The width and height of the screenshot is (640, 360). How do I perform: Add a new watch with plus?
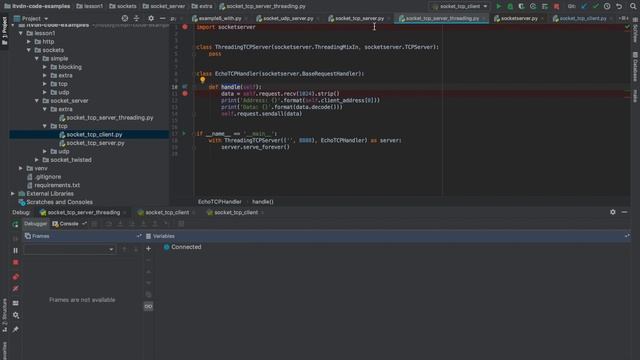tap(149, 249)
